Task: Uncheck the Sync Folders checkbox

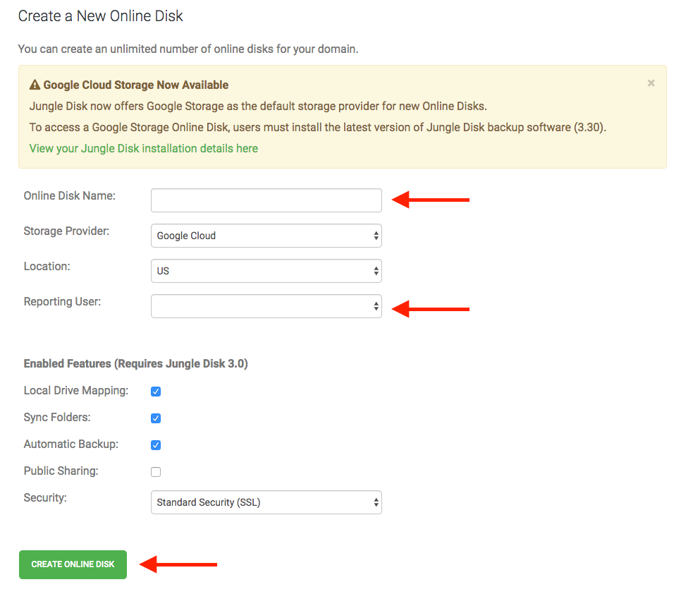Action: [x=156, y=418]
